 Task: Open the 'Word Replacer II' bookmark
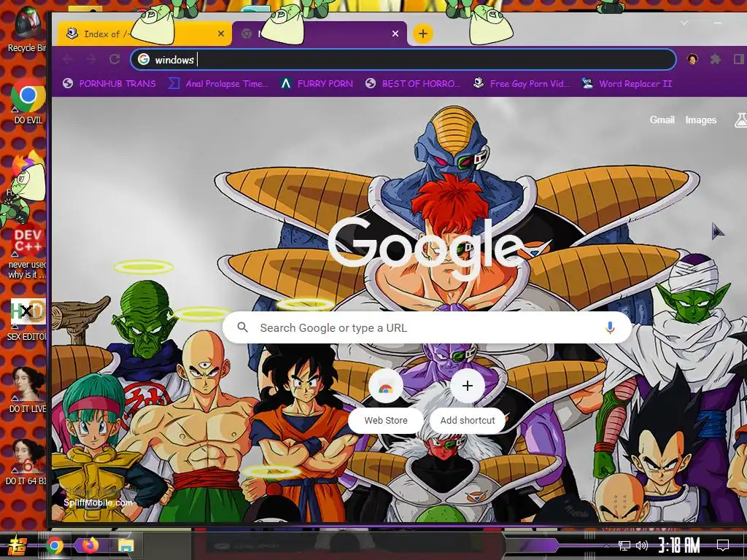[x=627, y=84]
